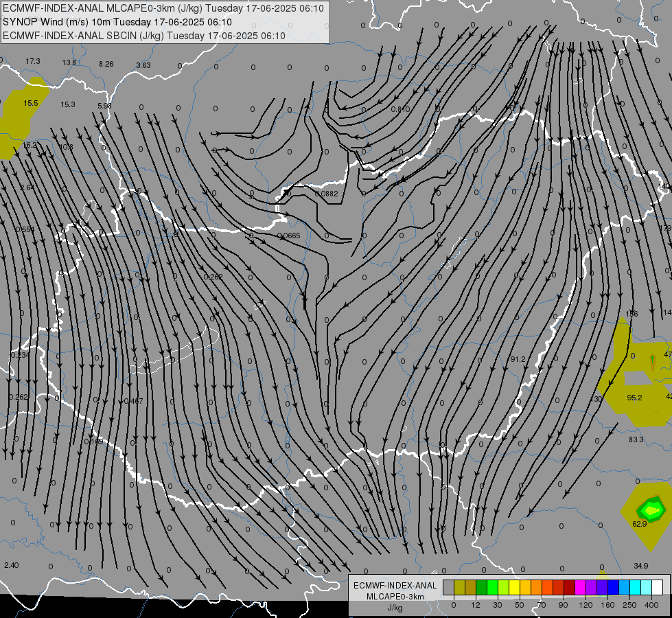Click the legend tick label 50

tap(519, 605)
